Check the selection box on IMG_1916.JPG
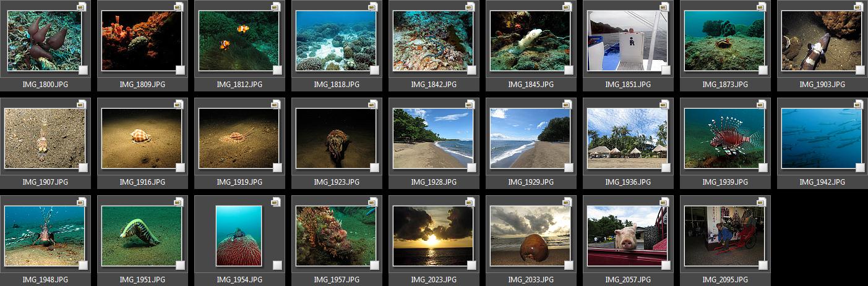Viewport: 868px width, 286px height. 180,167
